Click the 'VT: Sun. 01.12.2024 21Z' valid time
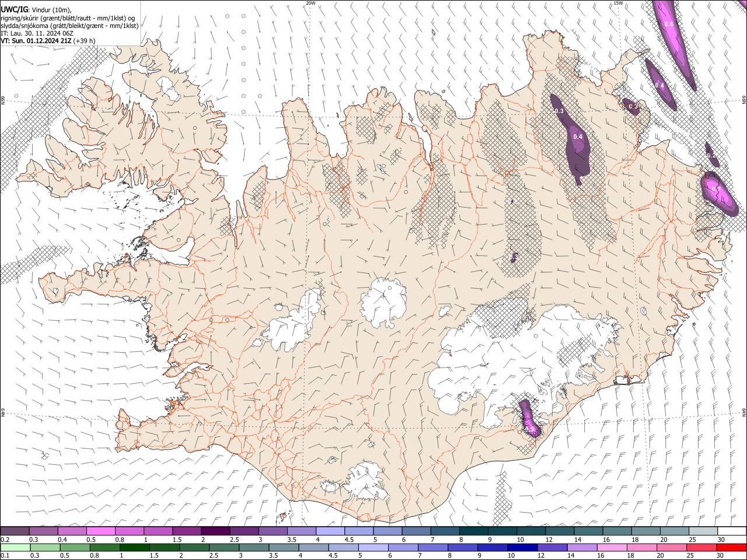The width and height of the screenshot is (747, 560). 36,41
